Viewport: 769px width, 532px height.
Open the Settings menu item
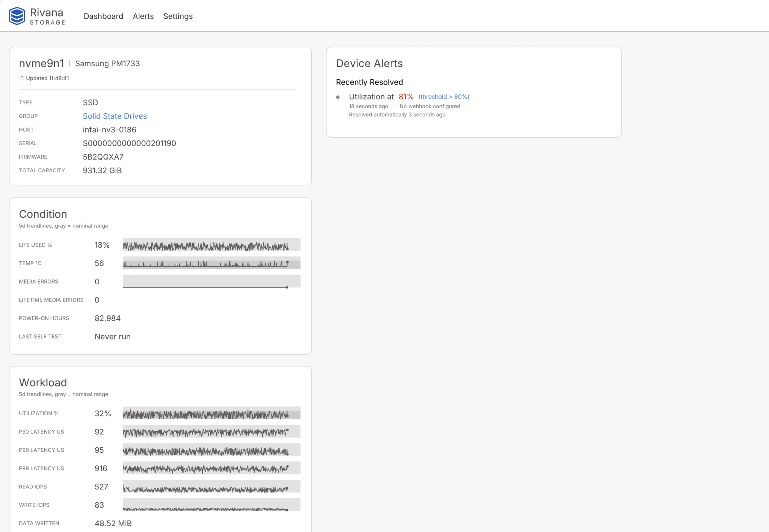click(178, 16)
